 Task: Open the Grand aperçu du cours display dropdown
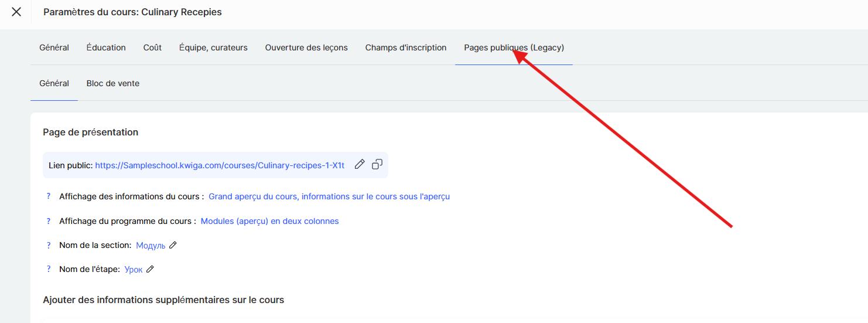pyautogui.click(x=329, y=197)
